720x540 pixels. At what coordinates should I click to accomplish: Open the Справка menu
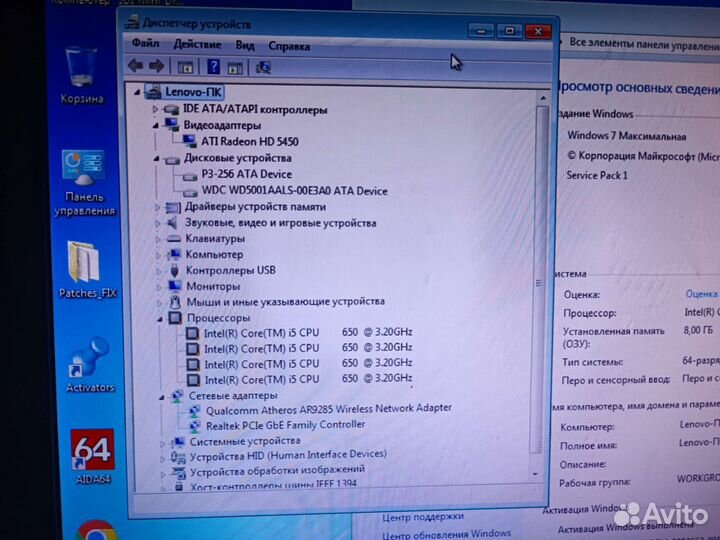tap(289, 46)
